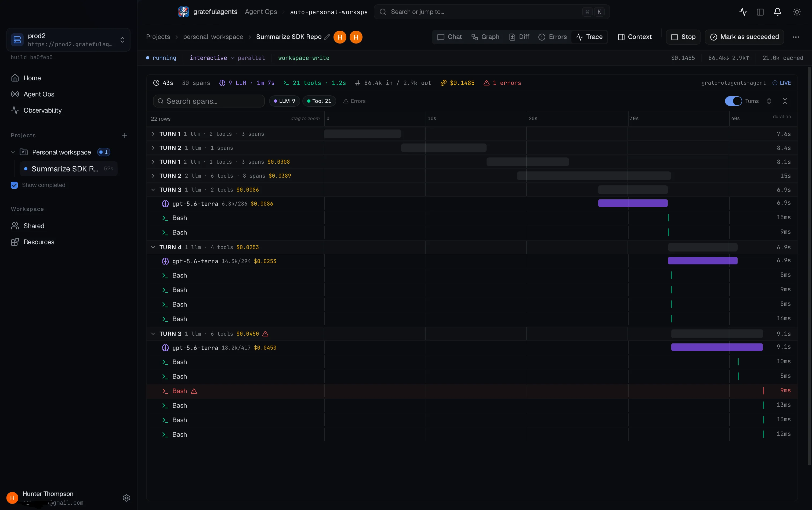The height and width of the screenshot is (510, 812).
Task: Open the more options ellipsis menu
Action: [x=795, y=37]
